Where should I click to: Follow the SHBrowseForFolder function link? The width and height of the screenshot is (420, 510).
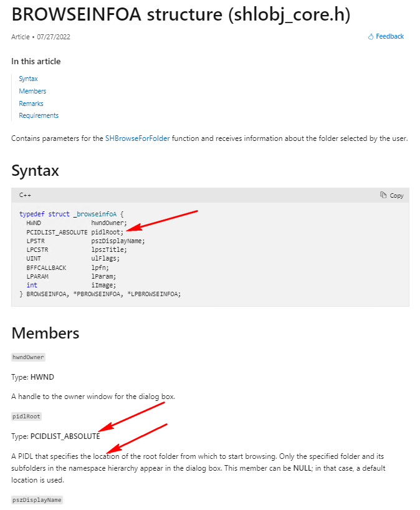pos(137,138)
